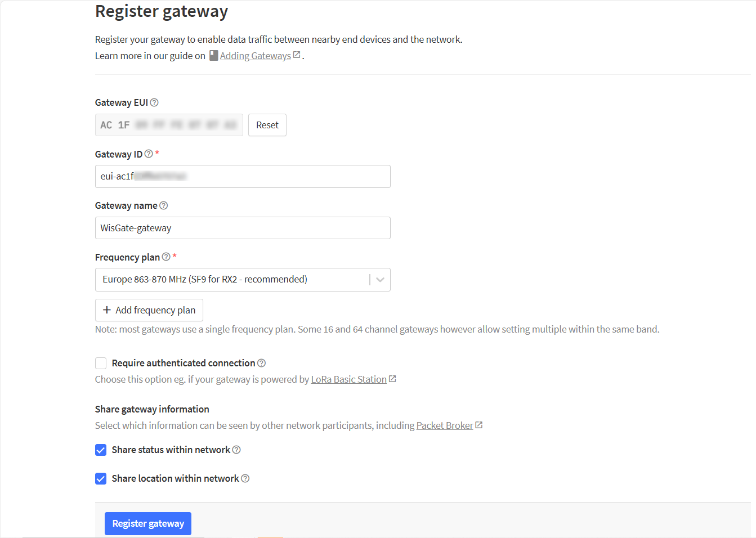Click the Register gateway button
Viewport: 756px width, 538px height.
click(148, 523)
